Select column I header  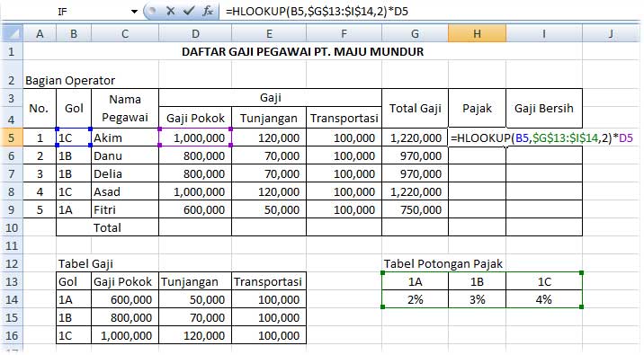(544, 33)
